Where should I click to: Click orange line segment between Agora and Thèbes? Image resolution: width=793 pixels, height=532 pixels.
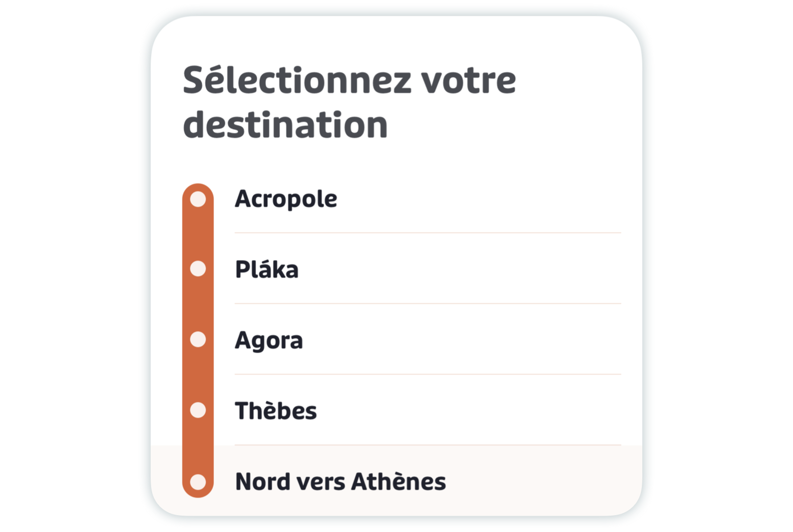198,375
